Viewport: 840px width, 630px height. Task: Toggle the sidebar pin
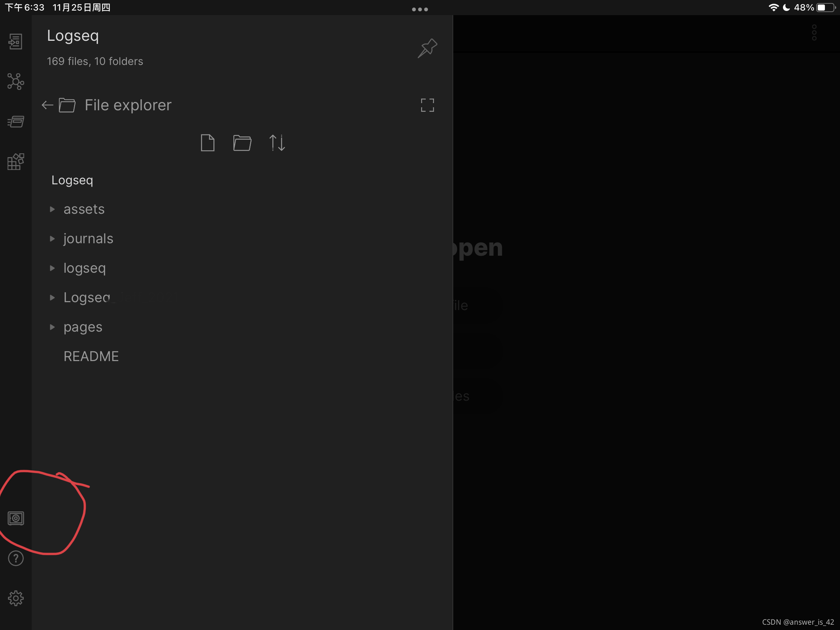click(x=427, y=48)
